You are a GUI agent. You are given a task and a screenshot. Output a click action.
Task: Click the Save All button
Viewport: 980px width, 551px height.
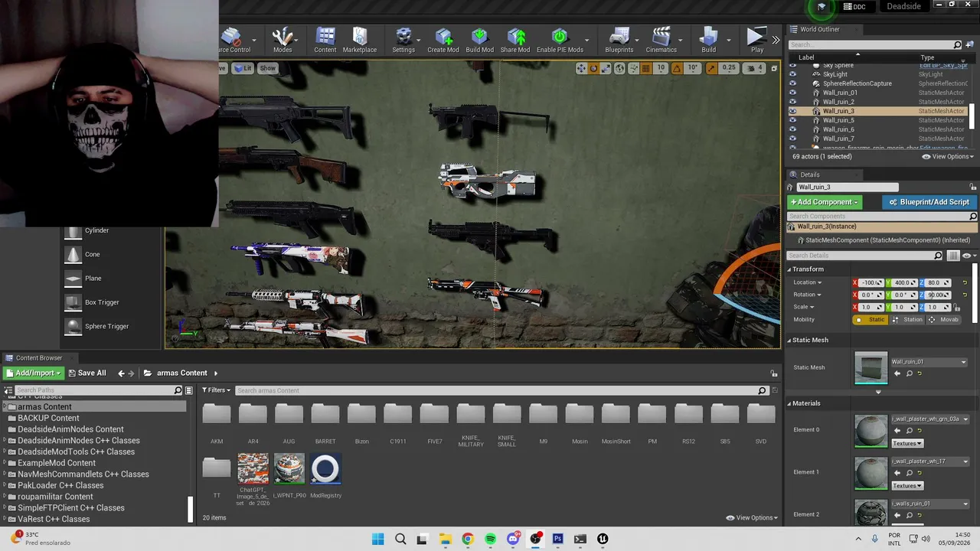[87, 373]
